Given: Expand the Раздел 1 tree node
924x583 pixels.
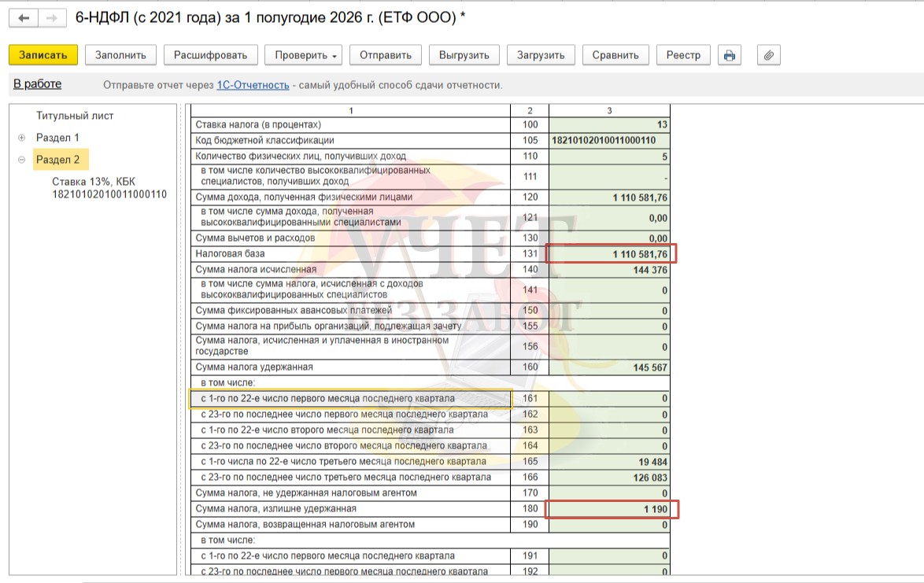Looking at the screenshot, I should pos(22,138).
